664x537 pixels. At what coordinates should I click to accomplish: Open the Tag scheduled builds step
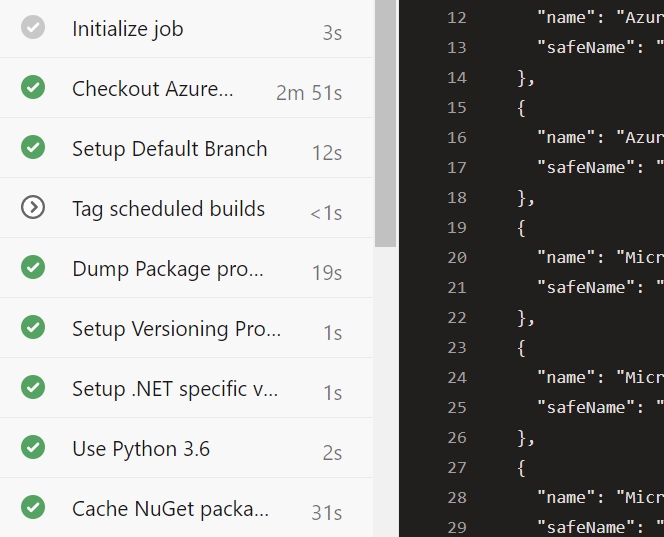(x=168, y=209)
